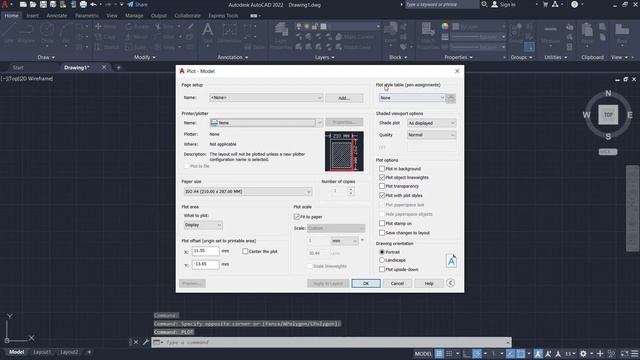This screenshot has width=640, height=360.
Task: Click the ViewCube TOP face
Action: tap(608, 115)
